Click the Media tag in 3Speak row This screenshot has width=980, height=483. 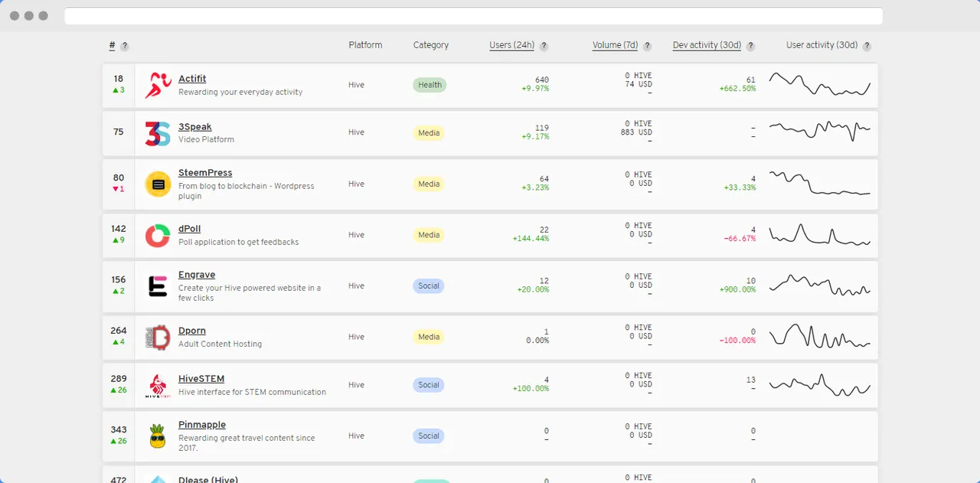pos(429,133)
